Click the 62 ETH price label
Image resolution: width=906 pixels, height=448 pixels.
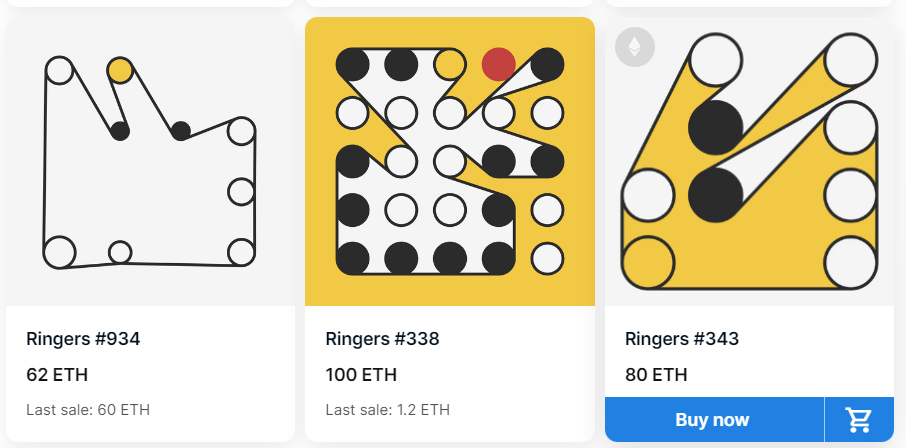click(57, 375)
